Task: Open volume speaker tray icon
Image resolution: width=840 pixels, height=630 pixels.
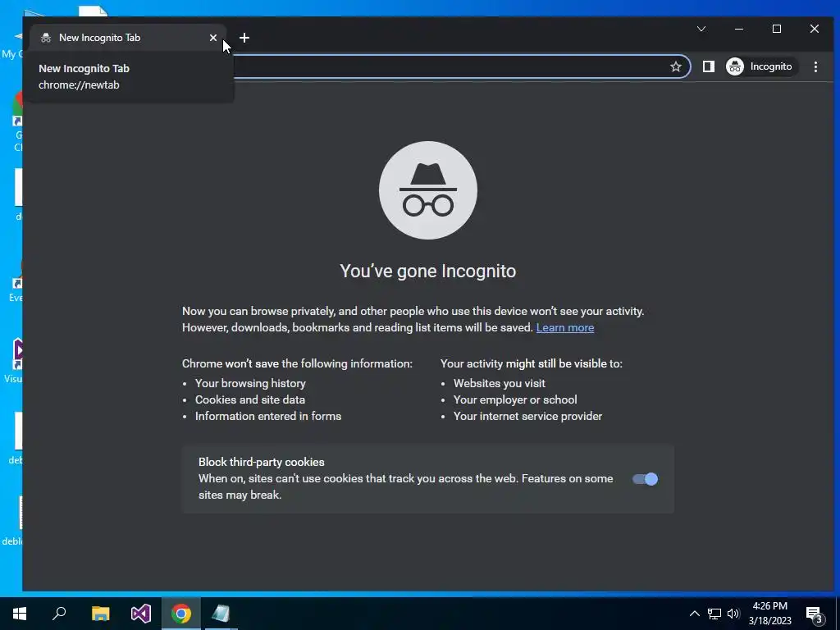Action: (x=733, y=614)
